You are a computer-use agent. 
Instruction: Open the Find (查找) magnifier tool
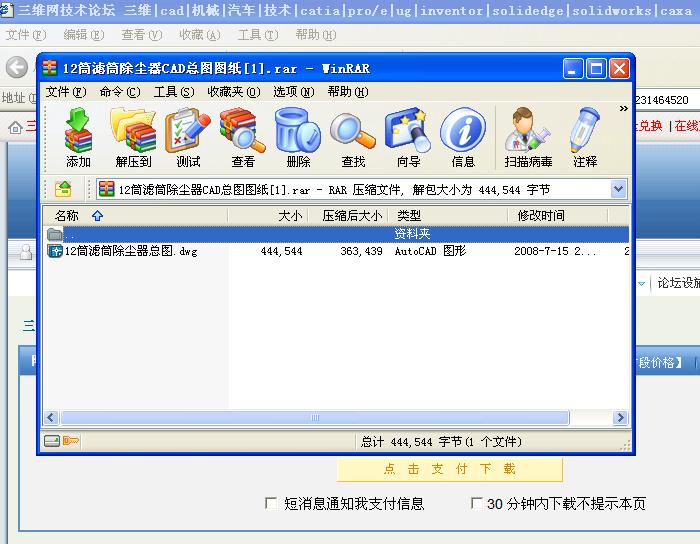[353, 137]
